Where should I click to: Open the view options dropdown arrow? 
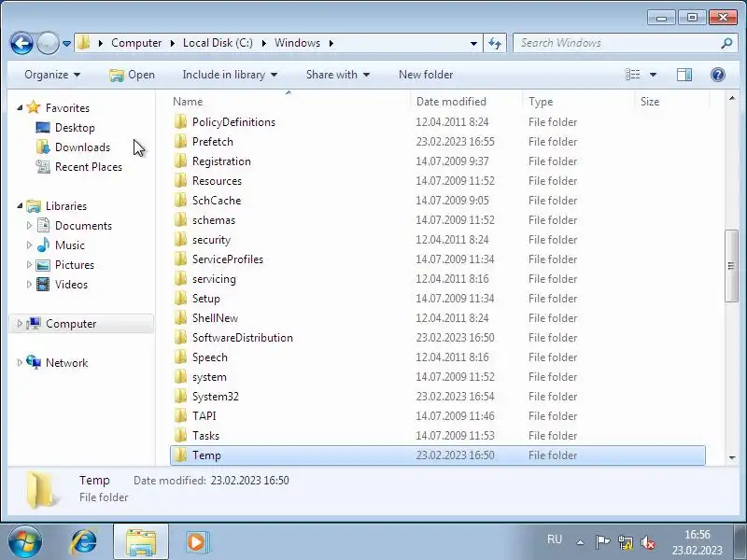click(653, 75)
